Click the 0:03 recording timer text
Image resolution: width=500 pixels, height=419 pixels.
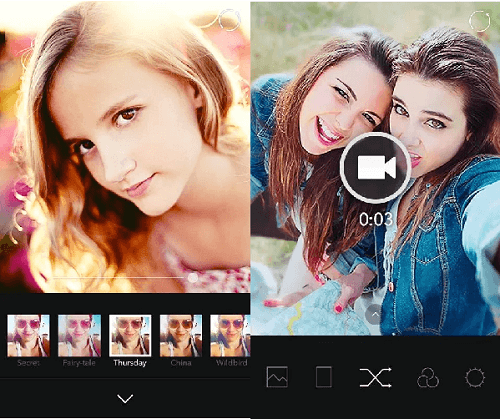click(376, 220)
